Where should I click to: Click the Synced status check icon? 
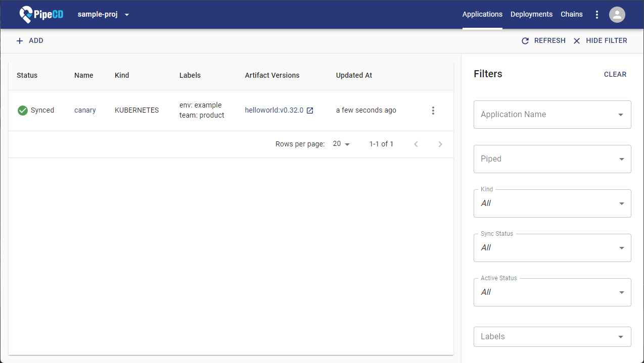(23, 111)
